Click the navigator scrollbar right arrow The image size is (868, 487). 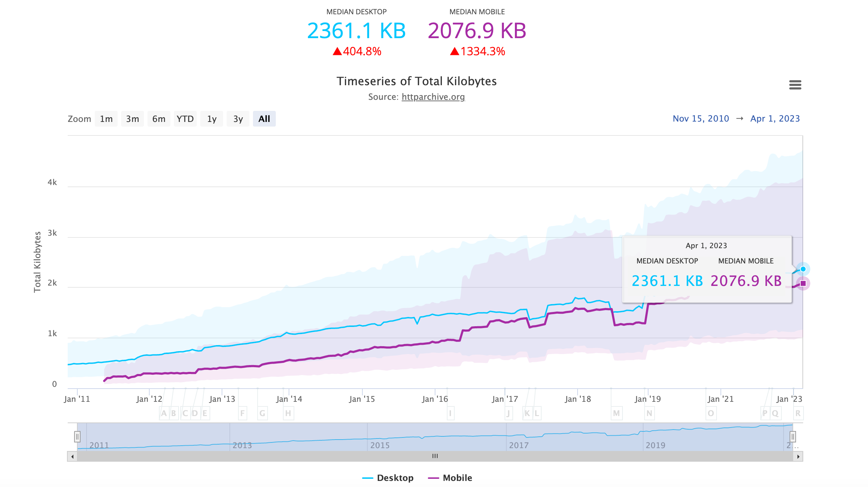[x=798, y=456]
